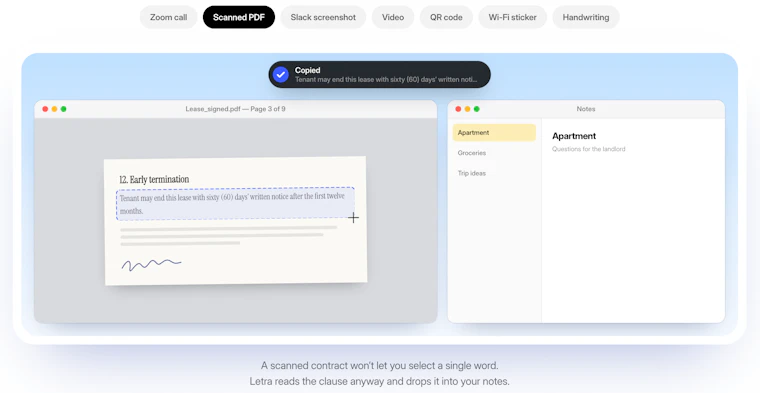Switch to the Zoom call tab

[168, 17]
